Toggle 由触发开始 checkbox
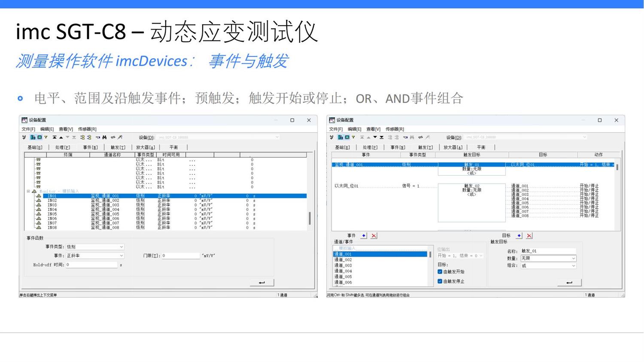Image resolution: width=644 pixels, height=362 pixels. (440, 272)
